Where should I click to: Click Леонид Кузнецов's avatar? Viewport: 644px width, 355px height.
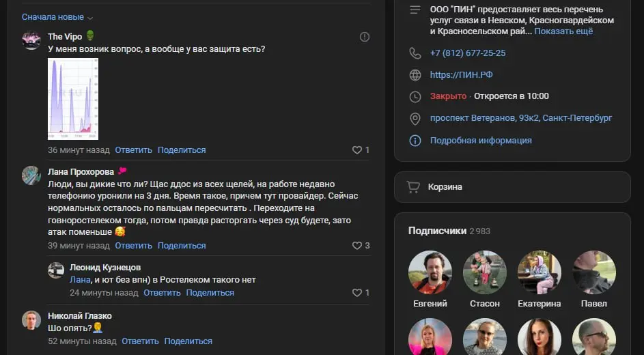point(56,270)
